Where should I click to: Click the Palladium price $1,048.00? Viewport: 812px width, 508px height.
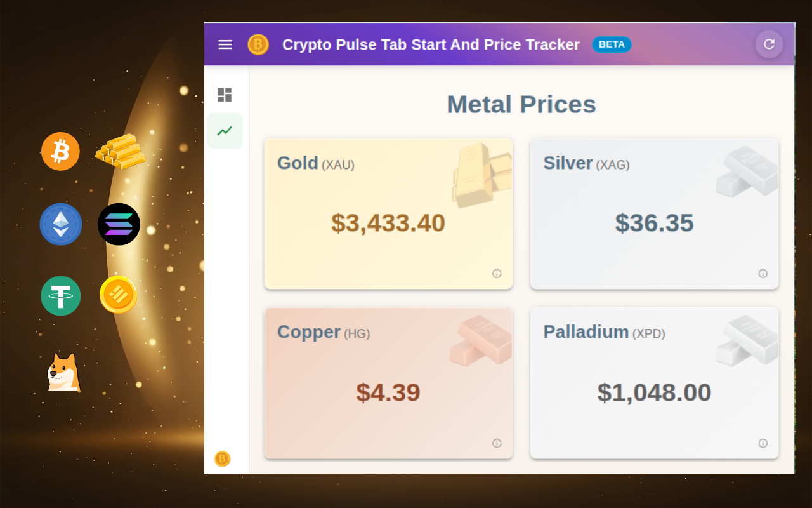coord(654,393)
